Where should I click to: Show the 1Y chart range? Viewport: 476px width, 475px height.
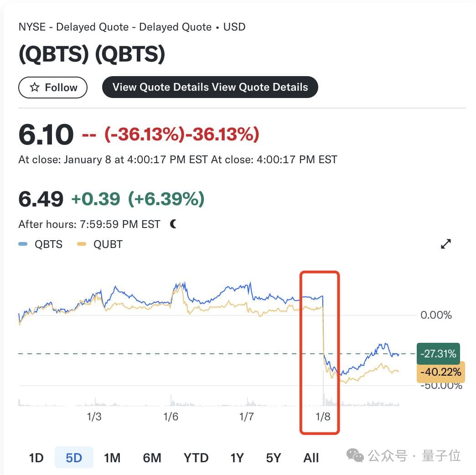(237, 458)
